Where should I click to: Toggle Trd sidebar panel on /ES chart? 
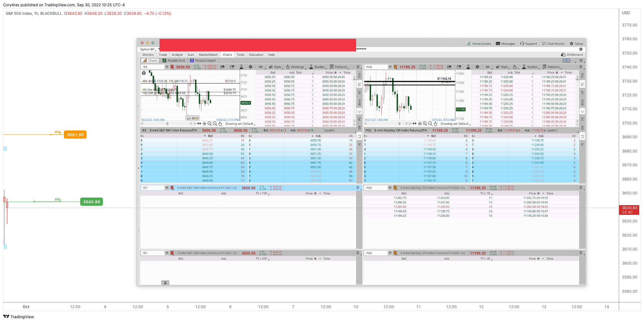pos(359,76)
